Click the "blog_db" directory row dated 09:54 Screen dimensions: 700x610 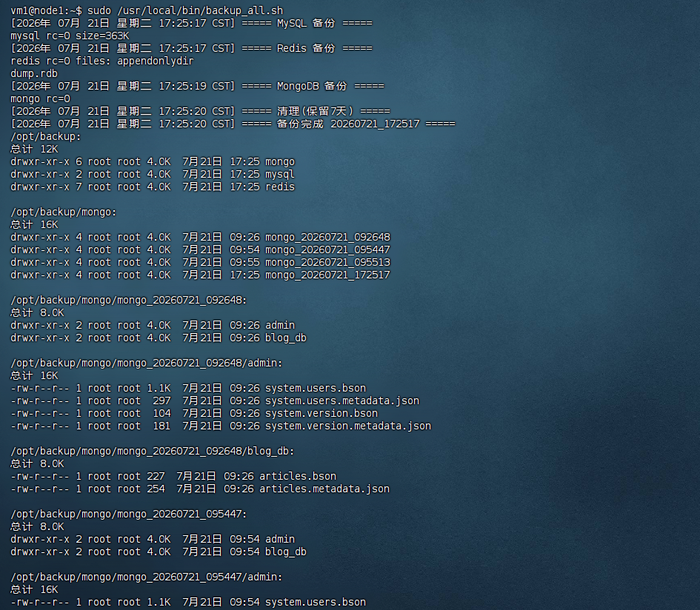[159, 552]
